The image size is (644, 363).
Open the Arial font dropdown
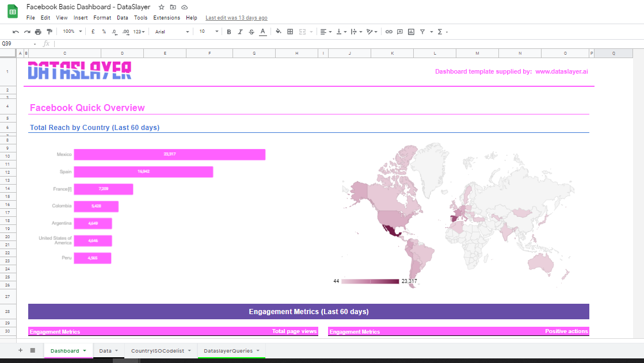(172, 32)
